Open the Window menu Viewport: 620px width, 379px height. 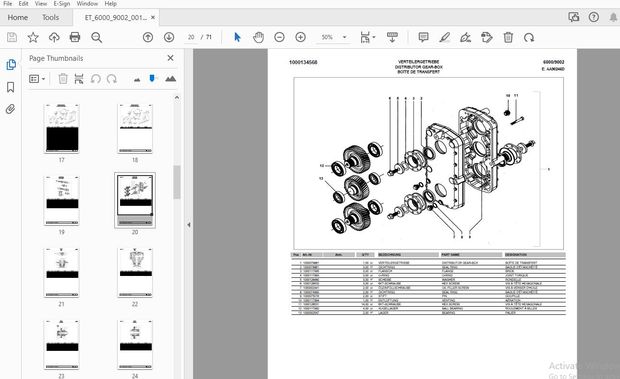87,4
